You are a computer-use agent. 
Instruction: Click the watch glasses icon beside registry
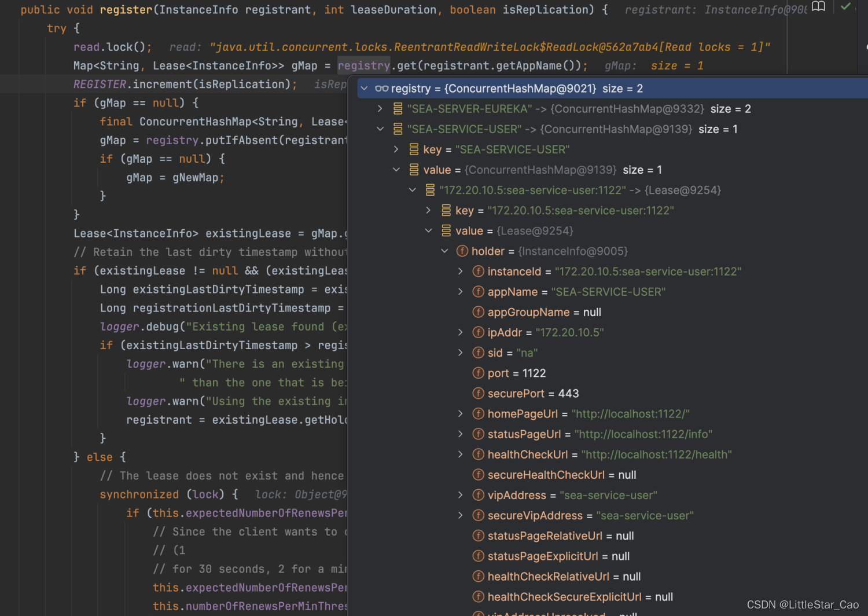click(382, 89)
